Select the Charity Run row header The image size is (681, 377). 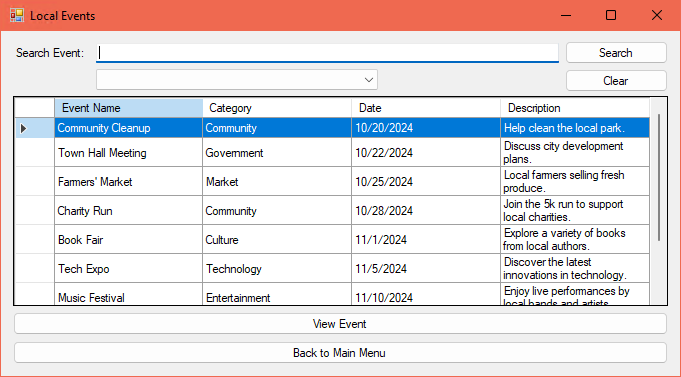tap(35, 211)
